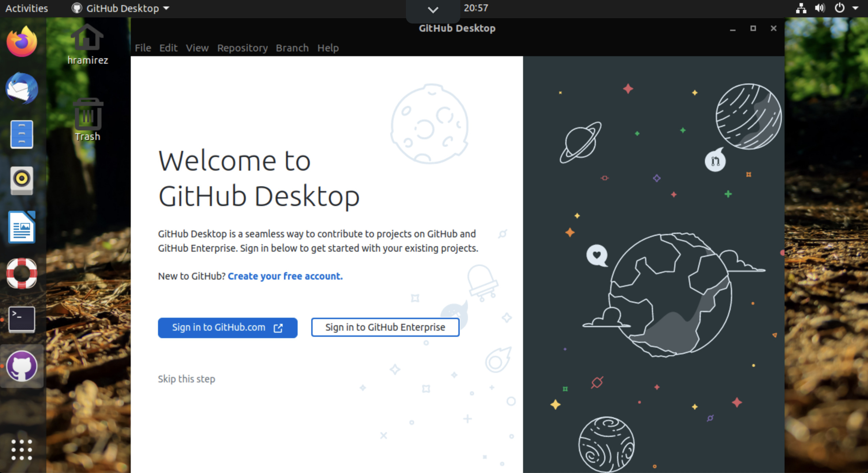Click Sign in to GitHub Enterprise
This screenshot has width=868, height=473.
(x=385, y=328)
